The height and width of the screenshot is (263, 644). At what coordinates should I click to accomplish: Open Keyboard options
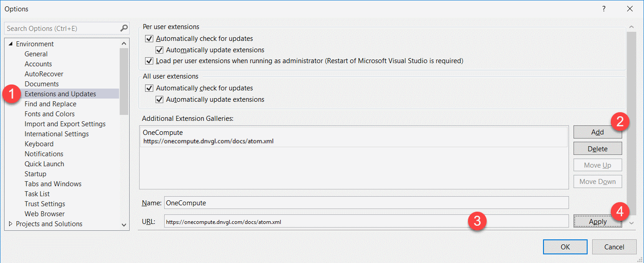tap(39, 144)
